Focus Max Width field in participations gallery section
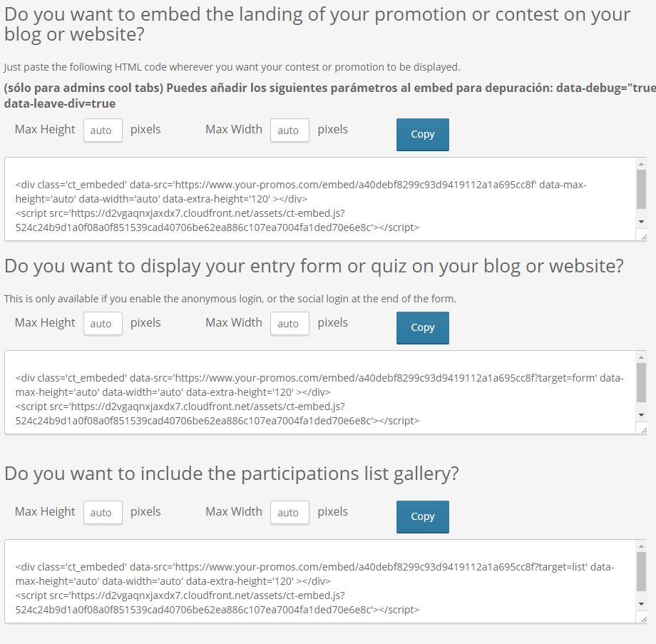 coord(289,513)
